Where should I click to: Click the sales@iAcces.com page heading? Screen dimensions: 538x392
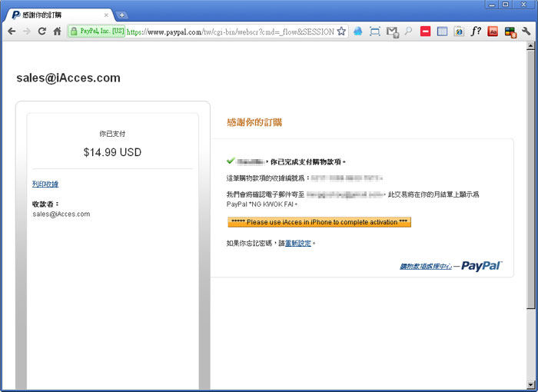(x=68, y=78)
